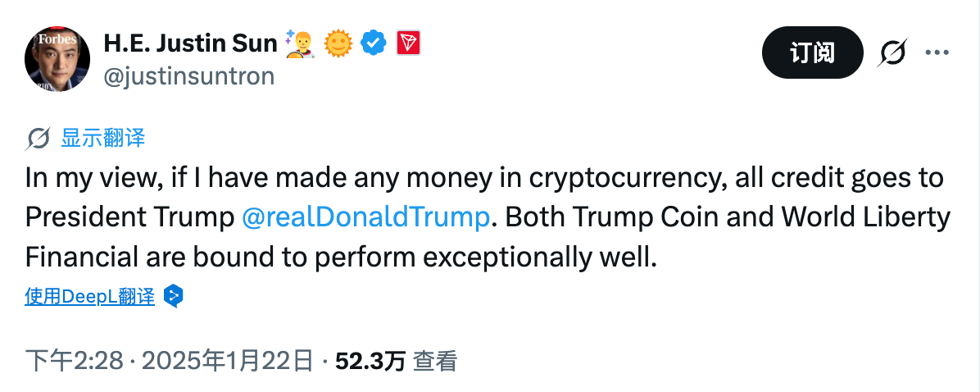Click the sparkling person emoji after name

click(x=301, y=43)
